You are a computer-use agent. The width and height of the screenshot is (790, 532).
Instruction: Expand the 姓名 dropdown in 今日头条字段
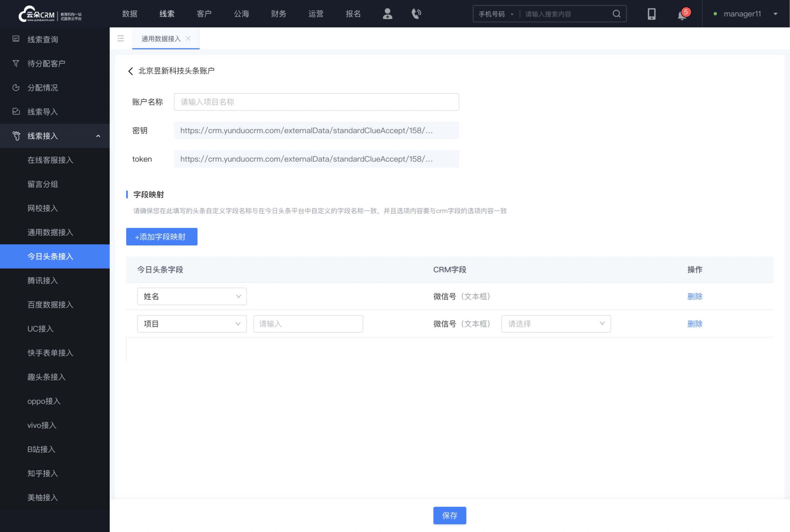click(191, 296)
